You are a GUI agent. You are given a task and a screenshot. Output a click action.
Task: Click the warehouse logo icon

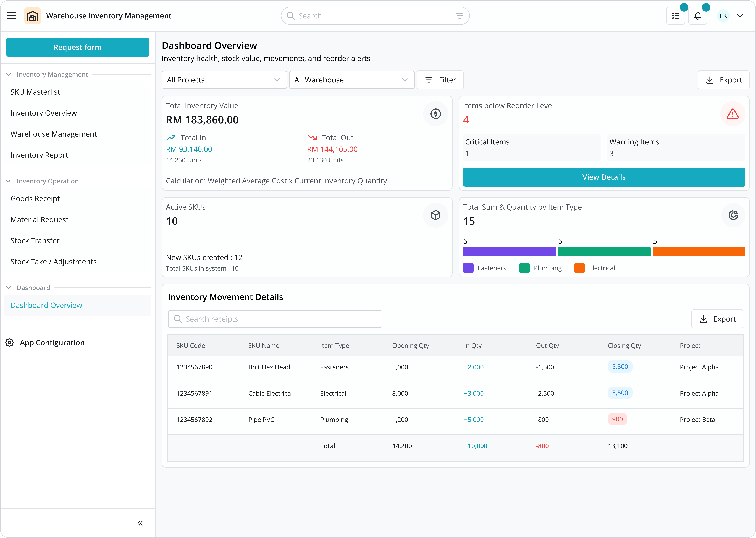pyautogui.click(x=32, y=16)
